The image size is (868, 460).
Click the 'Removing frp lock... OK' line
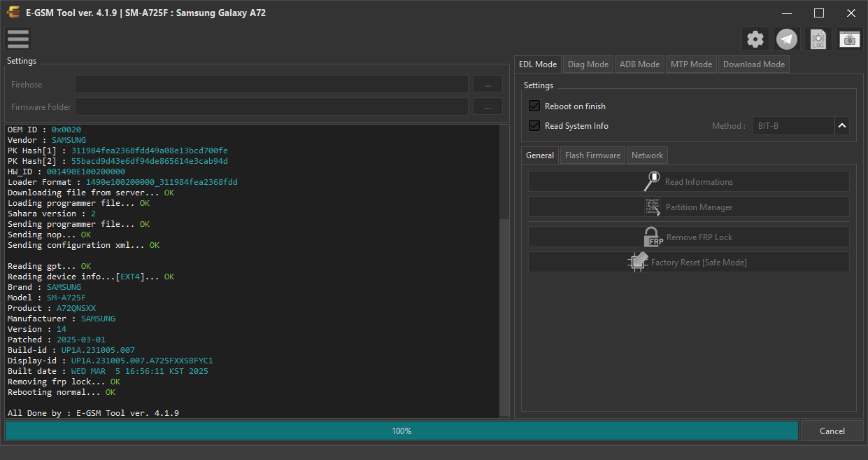pyautogui.click(x=64, y=382)
